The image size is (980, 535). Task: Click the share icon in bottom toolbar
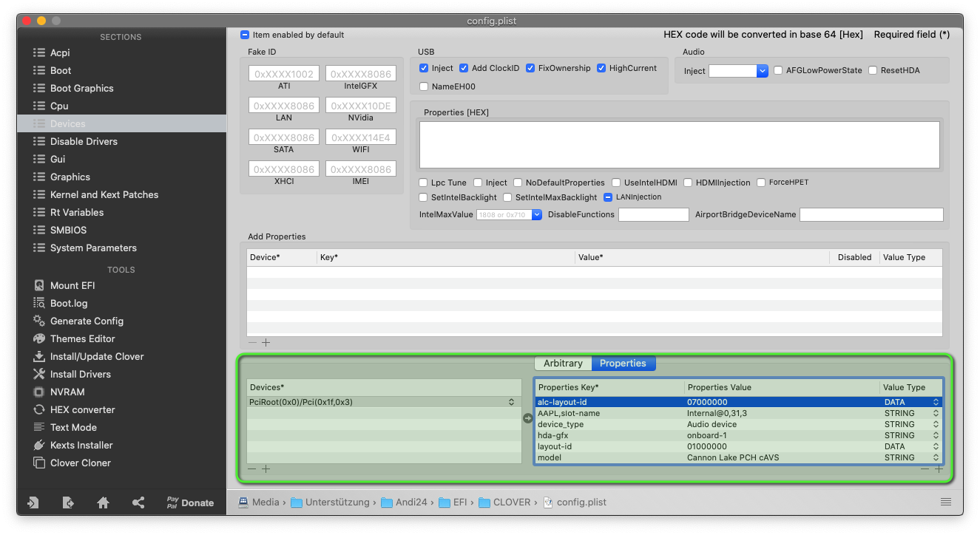[x=138, y=502]
